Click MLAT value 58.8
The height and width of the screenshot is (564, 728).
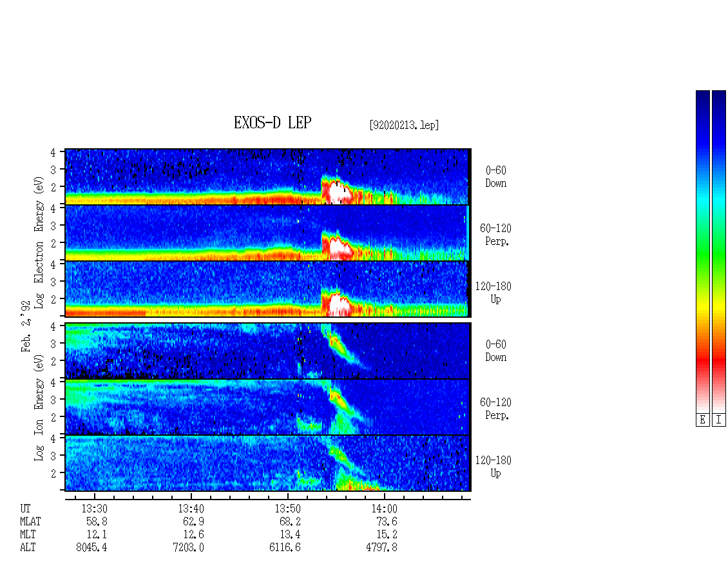[x=97, y=521]
